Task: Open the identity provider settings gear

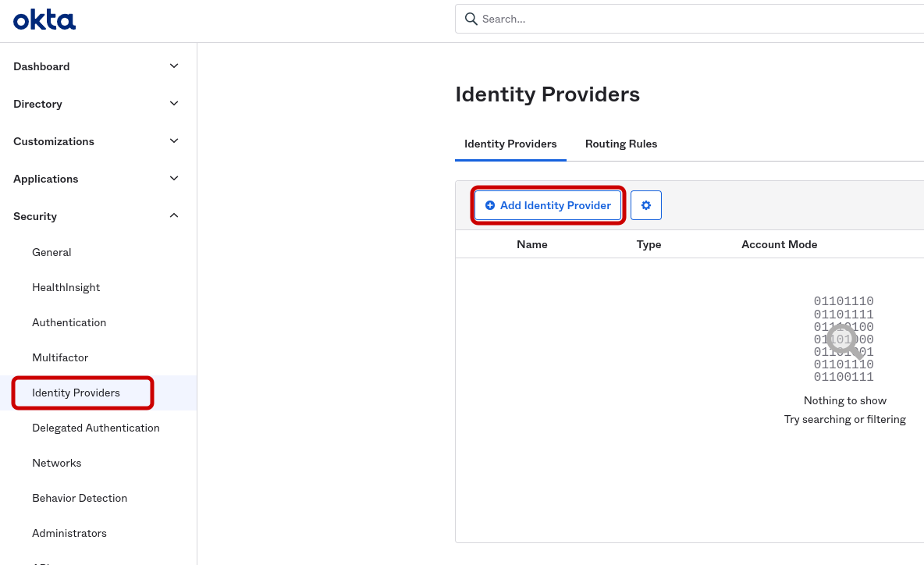Action: click(x=646, y=205)
